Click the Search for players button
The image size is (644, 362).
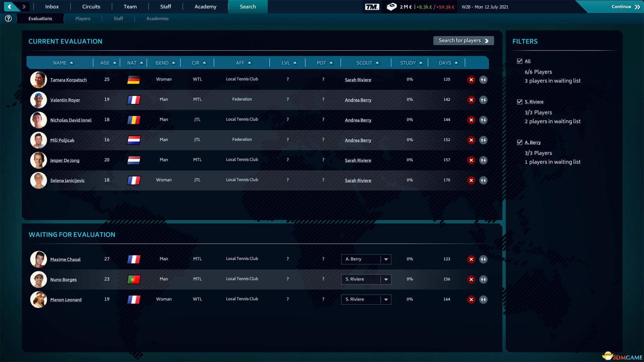coord(463,41)
